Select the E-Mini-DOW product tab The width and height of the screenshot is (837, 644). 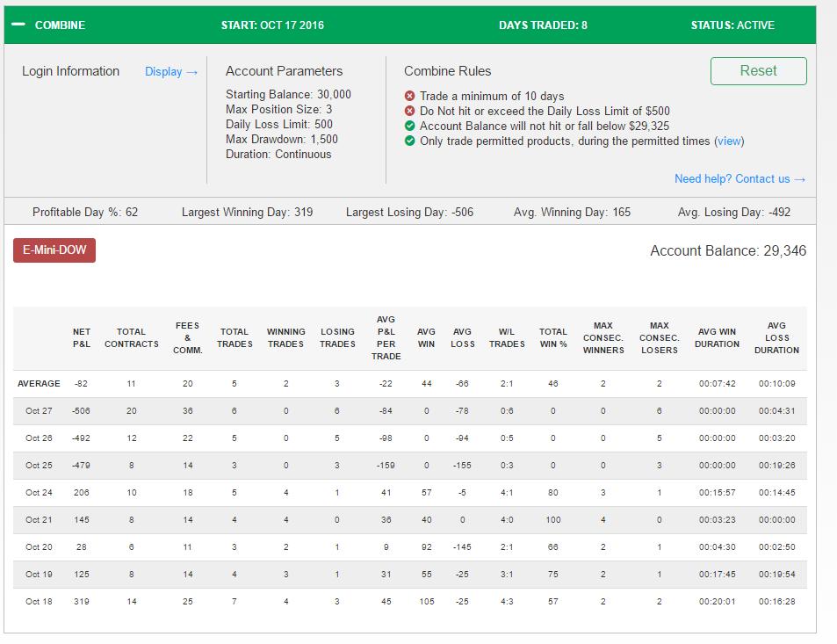[54, 250]
